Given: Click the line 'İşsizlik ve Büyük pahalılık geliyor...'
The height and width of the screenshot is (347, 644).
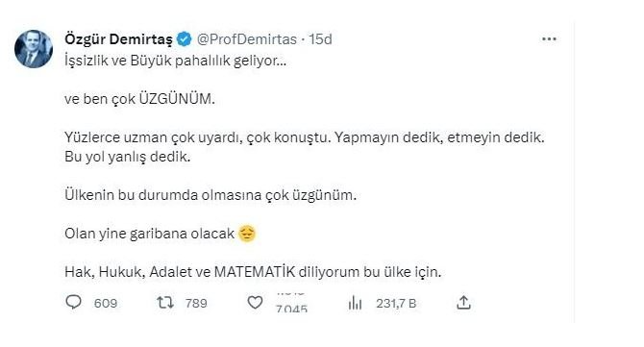Looking at the screenshot, I should (175, 61).
